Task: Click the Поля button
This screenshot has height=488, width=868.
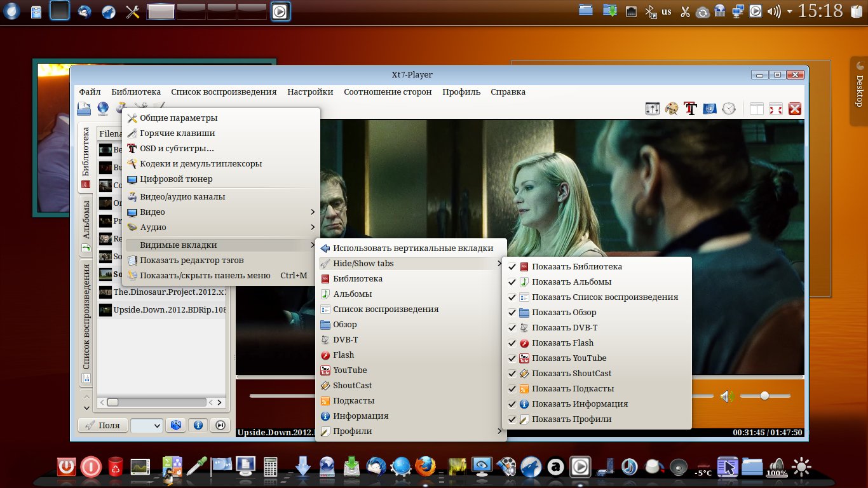Action: point(103,425)
